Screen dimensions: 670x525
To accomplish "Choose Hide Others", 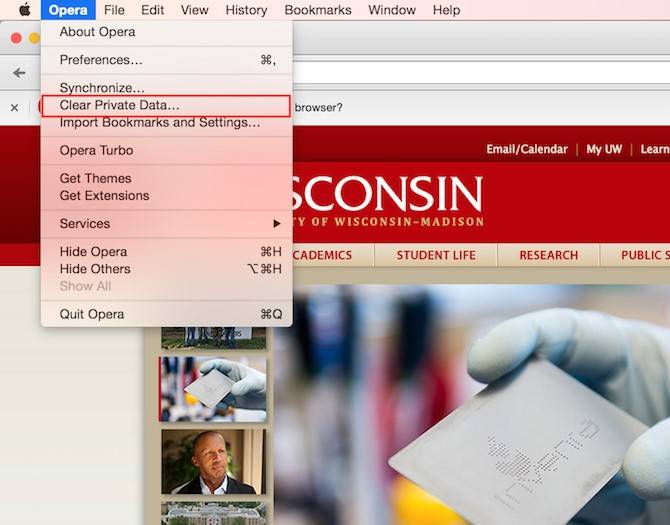I will pos(167,269).
